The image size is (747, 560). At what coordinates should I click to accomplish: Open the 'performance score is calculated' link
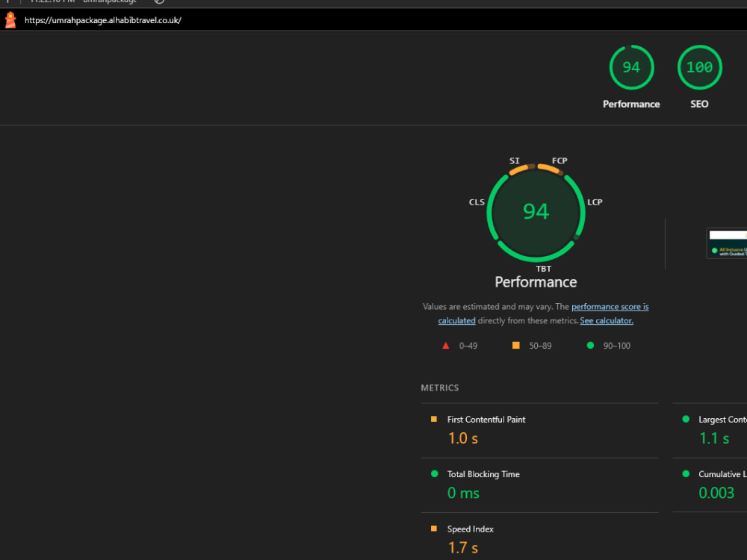pyautogui.click(x=610, y=307)
